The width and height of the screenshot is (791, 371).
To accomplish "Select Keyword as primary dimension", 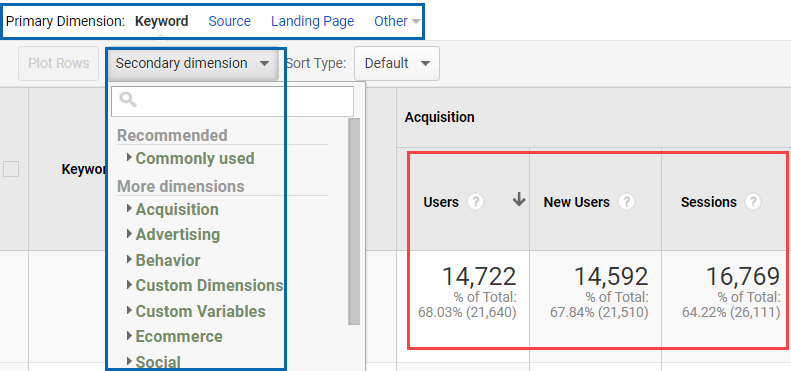I will (x=161, y=21).
